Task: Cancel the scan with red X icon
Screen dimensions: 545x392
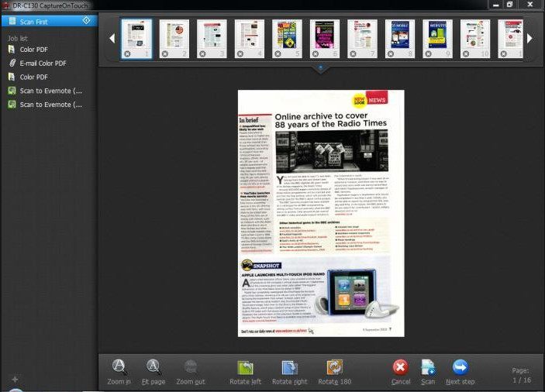Action: pos(401,368)
